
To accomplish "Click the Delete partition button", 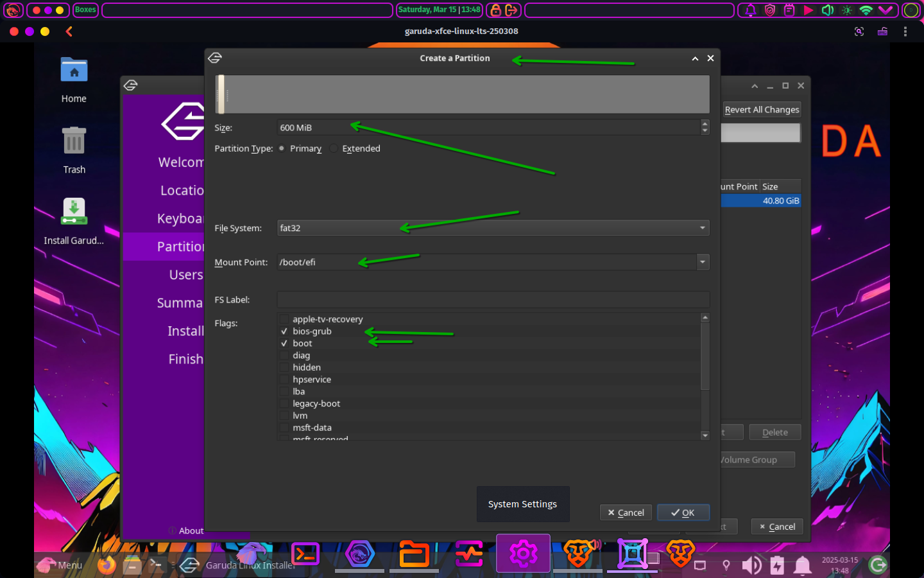I will click(x=774, y=432).
